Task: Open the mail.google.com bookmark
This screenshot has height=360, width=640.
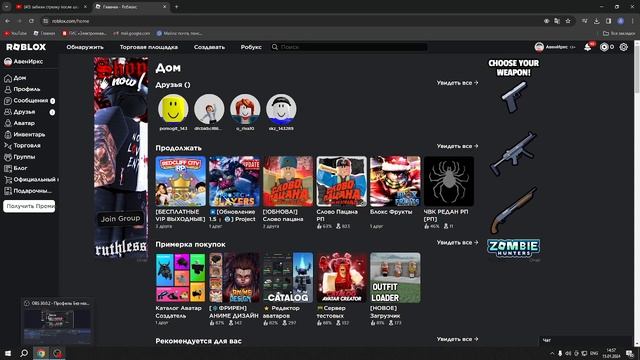Action: [131, 33]
